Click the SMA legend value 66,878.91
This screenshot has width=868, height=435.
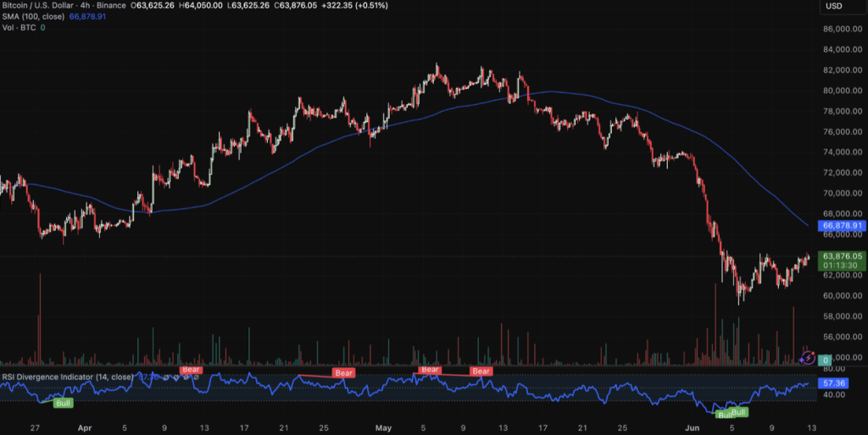point(87,17)
